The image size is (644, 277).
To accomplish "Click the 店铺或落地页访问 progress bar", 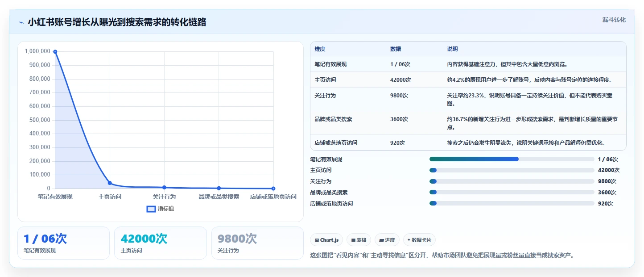I will [x=512, y=203].
